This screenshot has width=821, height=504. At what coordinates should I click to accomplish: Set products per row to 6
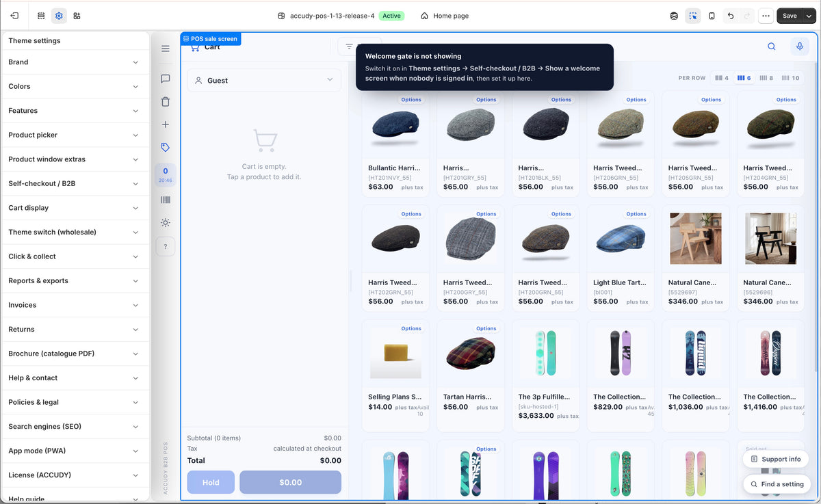(x=744, y=78)
